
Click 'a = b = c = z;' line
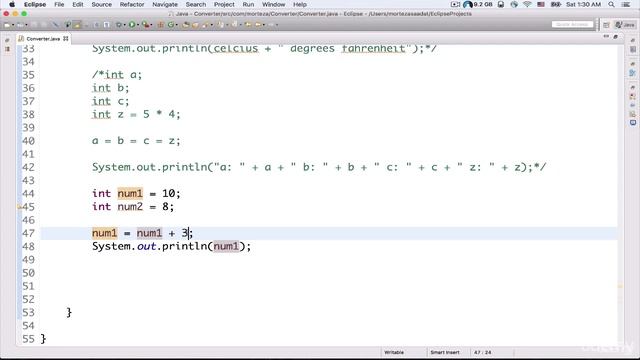pyautogui.click(x=136, y=141)
